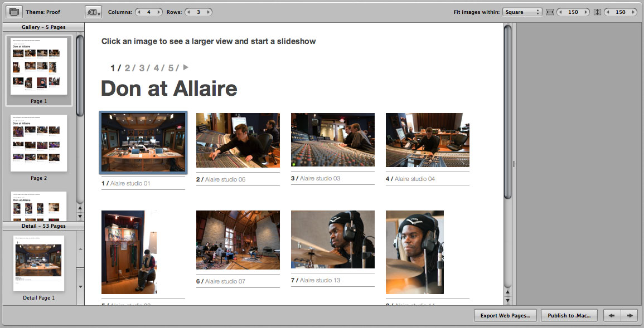The width and height of the screenshot is (644, 328).
Task: Go to gallery page 4 link
Action: tap(157, 67)
